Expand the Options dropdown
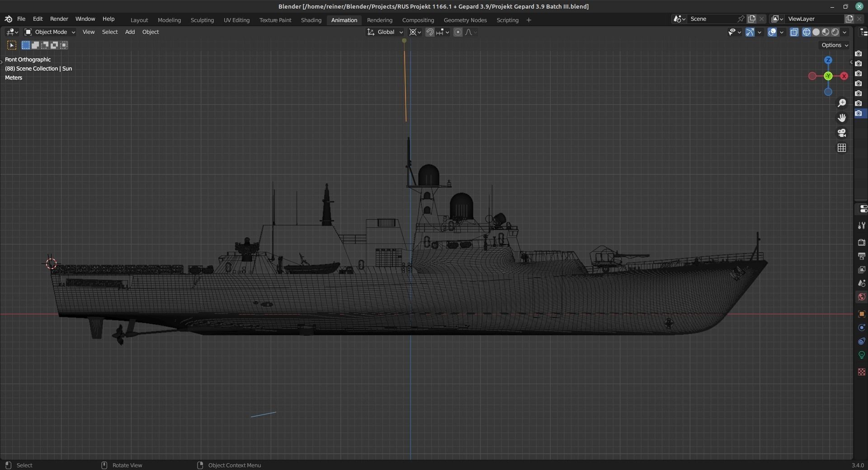This screenshot has width=868, height=470. click(835, 45)
